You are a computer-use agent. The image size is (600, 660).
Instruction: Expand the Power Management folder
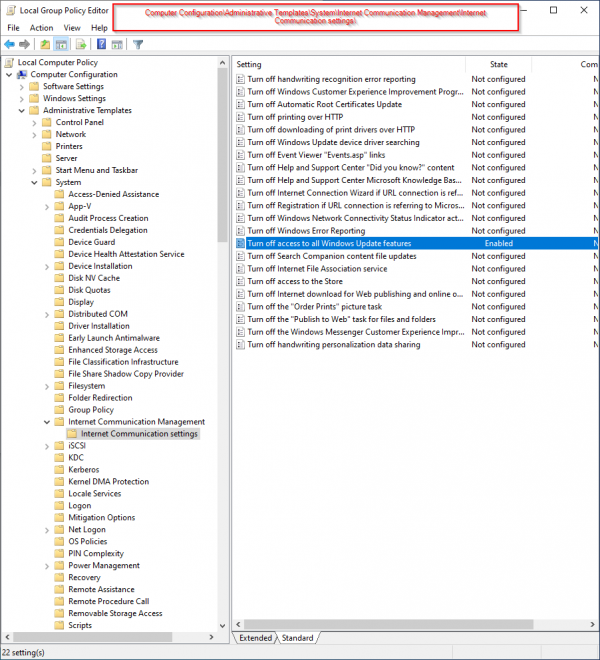[x=47, y=565]
